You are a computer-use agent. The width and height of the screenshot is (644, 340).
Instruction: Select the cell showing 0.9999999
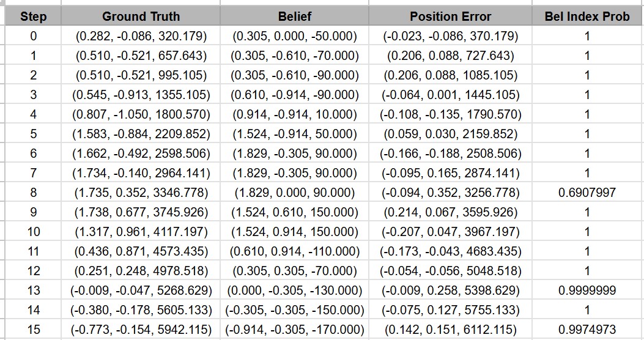587,290
